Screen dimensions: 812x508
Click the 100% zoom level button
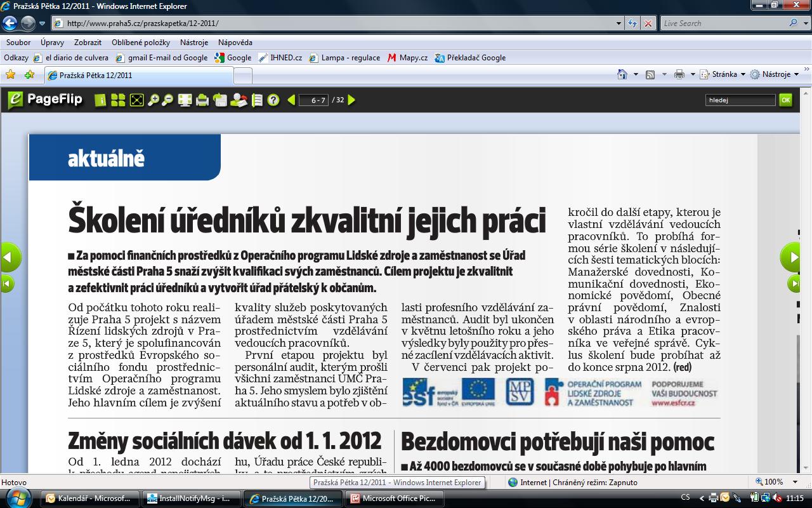click(x=769, y=482)
